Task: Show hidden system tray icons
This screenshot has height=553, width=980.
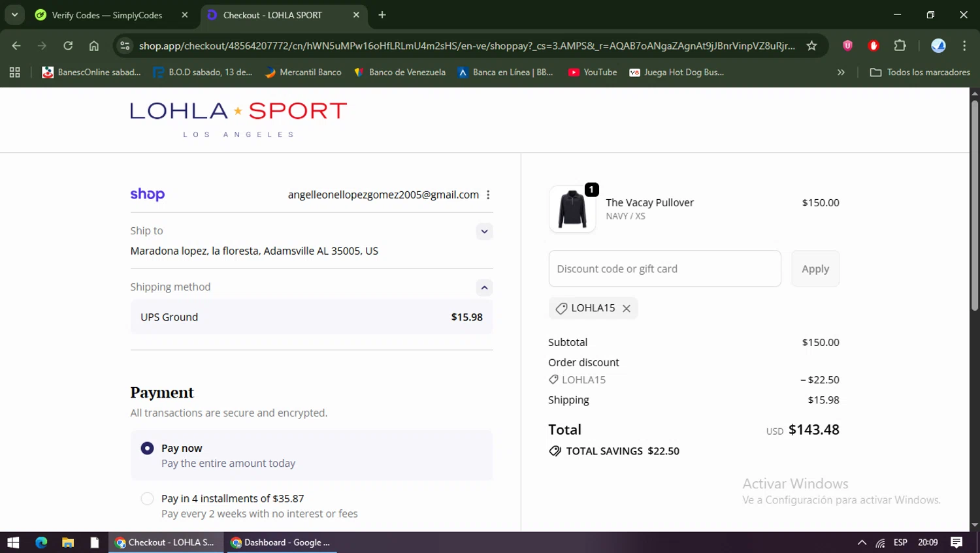Action: (x=862, y=543)
